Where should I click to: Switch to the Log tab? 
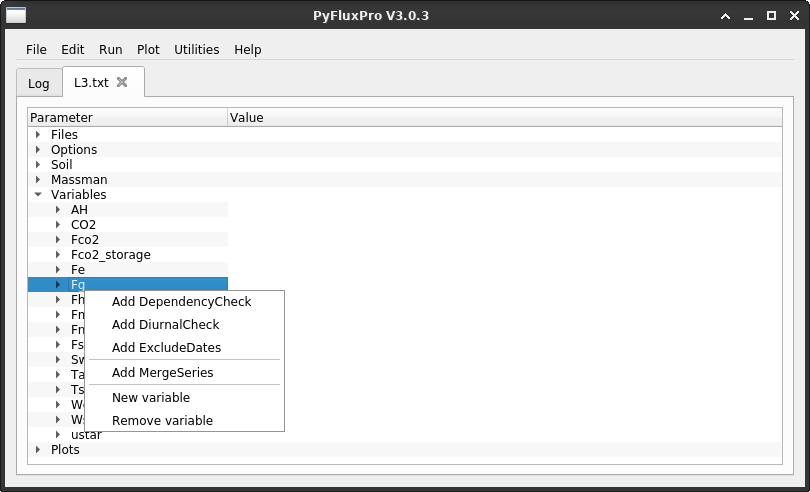click(x=39, y=83)
